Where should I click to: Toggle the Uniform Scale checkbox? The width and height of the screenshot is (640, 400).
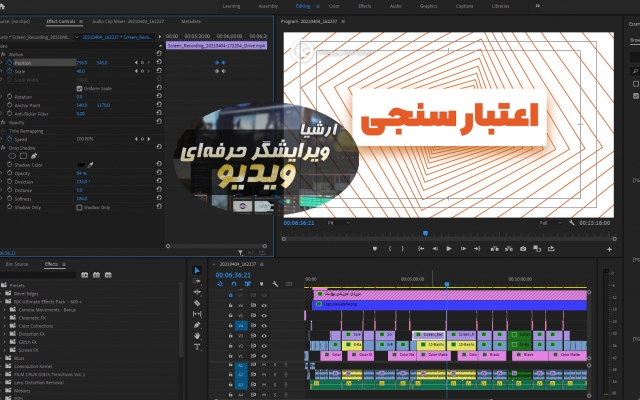[79, 88]
